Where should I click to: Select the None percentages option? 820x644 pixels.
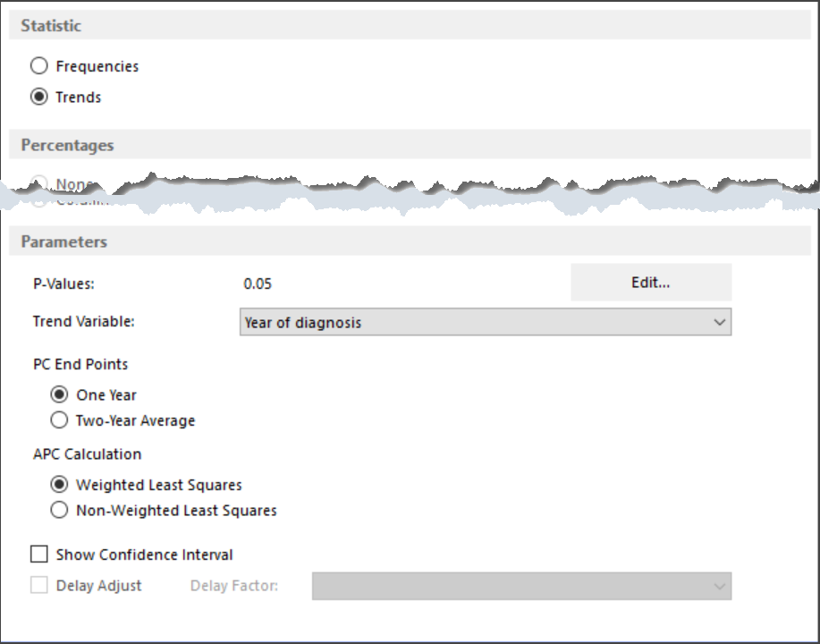pos(39,184)
